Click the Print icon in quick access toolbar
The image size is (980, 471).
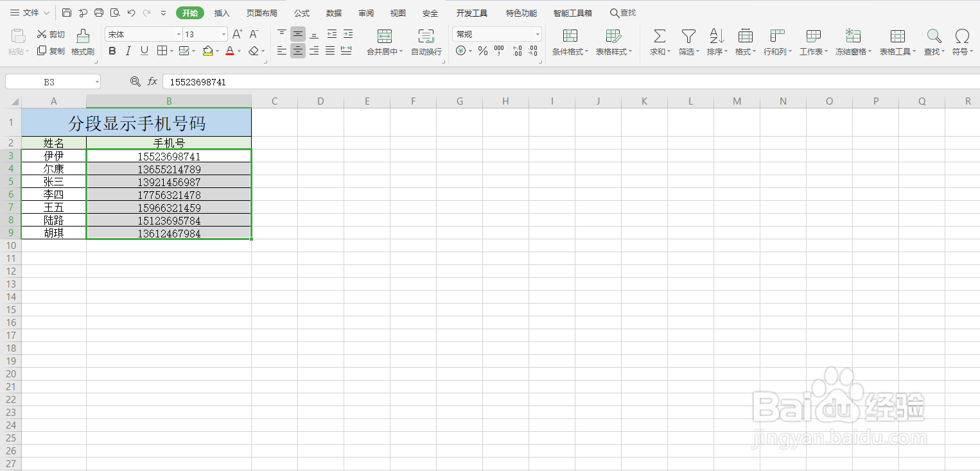point(99,13)
